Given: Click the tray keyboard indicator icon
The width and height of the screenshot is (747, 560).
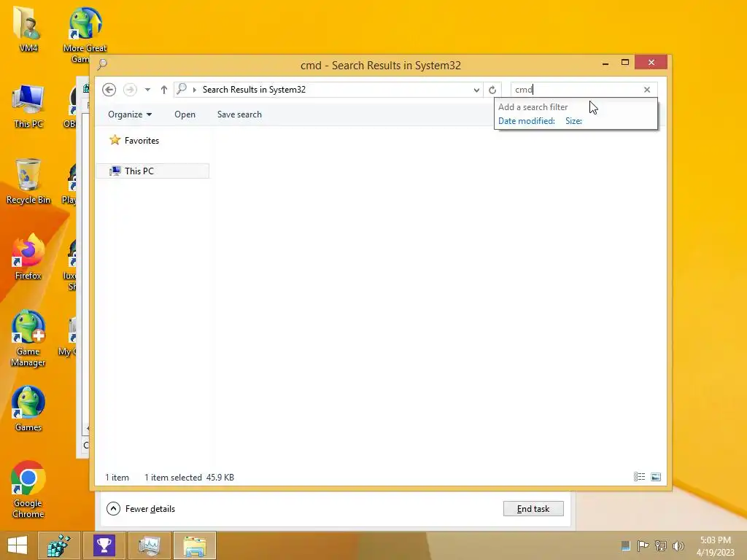Looking at the screenshot, I should point(625,545).
